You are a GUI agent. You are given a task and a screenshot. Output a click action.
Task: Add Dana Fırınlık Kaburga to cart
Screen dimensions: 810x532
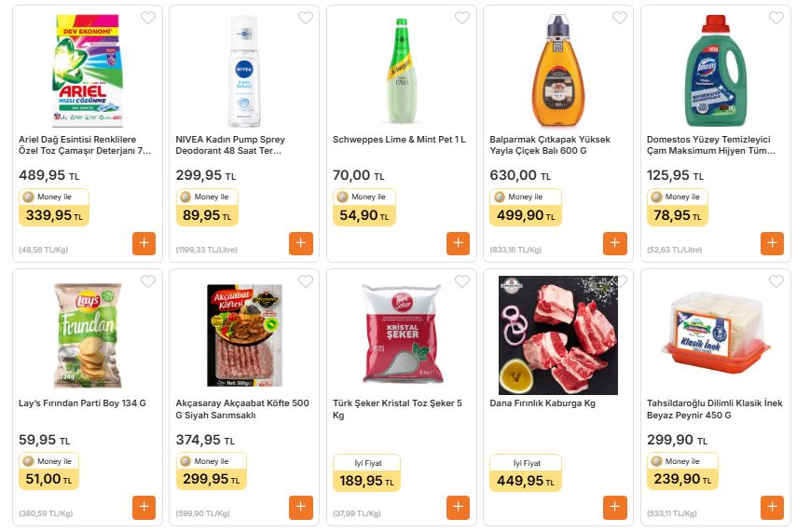[615, 508]
